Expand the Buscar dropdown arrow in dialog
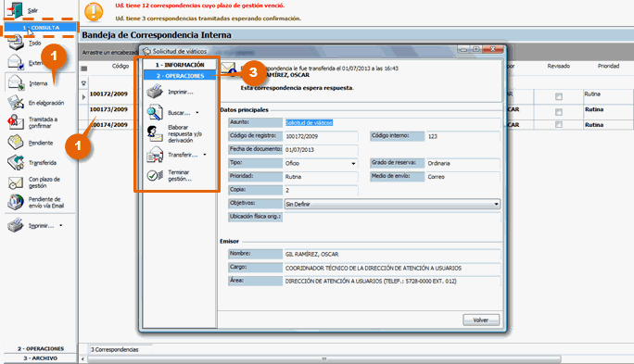Image resolution: width=634 pixels, height=364 pixels. [197, 113]
